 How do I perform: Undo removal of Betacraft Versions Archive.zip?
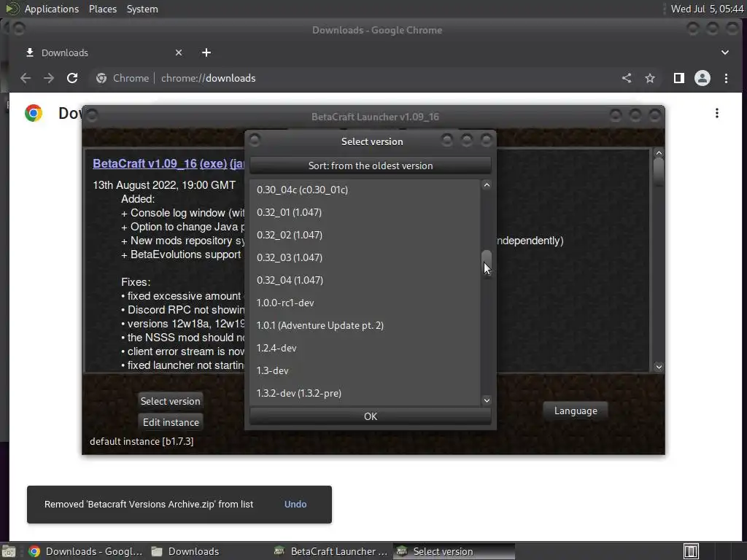pyautogui.click(x=295, y=504)
